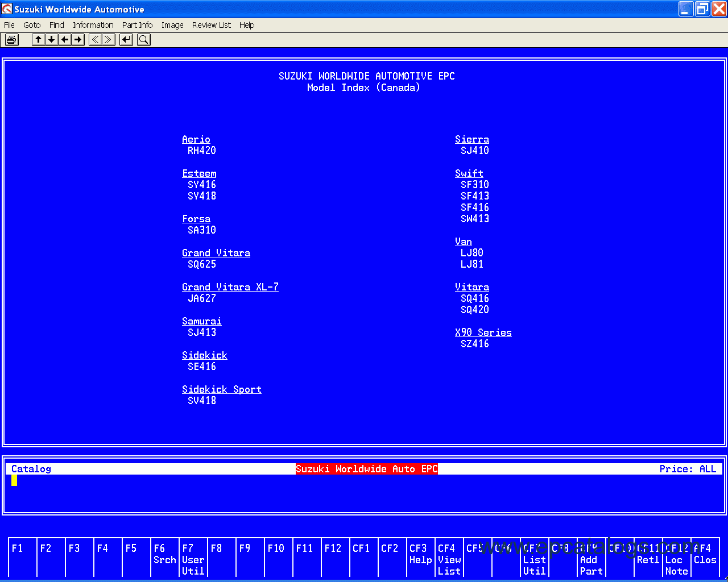Select the Van model heading

tap(464, 242)
